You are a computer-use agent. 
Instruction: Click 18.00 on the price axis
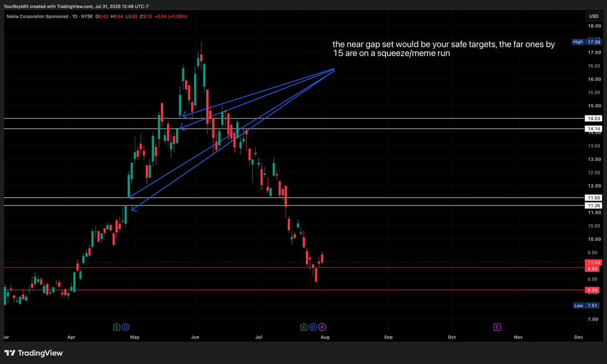tap(594, 26)
